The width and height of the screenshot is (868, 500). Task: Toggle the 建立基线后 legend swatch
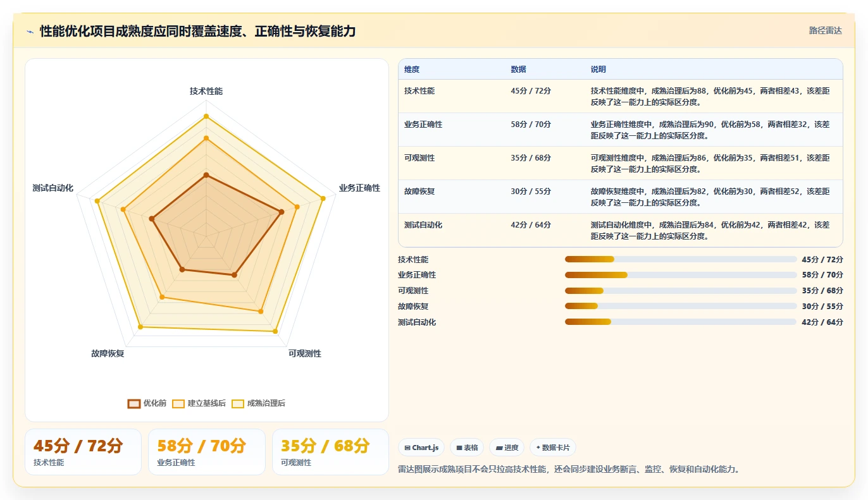pos(178,403)
